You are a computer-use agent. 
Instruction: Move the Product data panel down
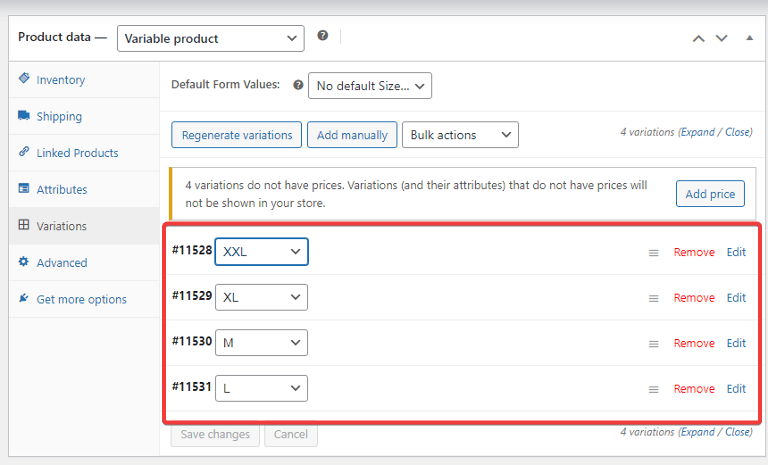point(721,38)
